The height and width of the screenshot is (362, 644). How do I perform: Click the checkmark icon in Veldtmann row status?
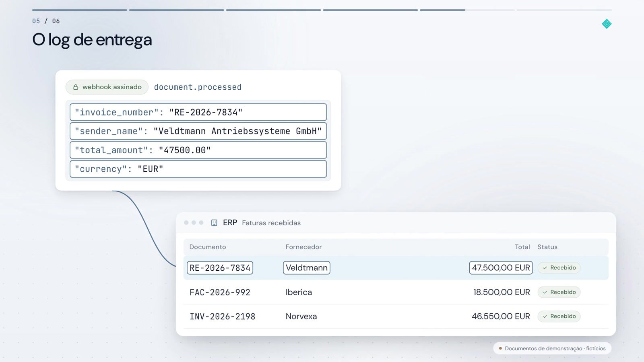[x=545, y=268]
